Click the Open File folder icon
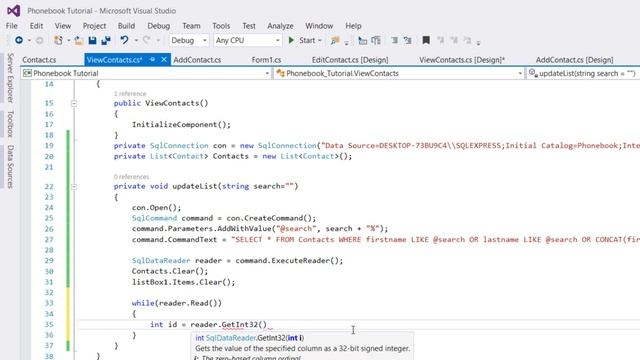Viewport: 640px width, 360px height. pyautogui.click(x=79, y=40)
